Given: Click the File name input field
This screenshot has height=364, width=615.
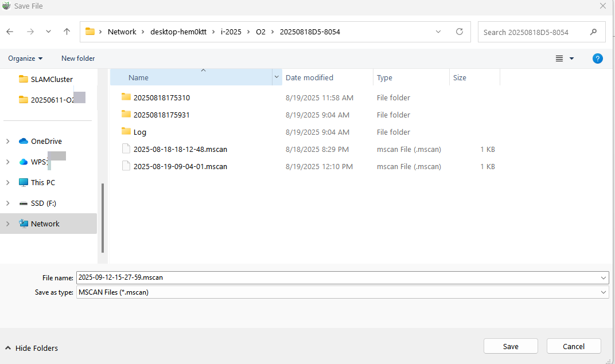Looking at the screenshot, I should [338, 277].
